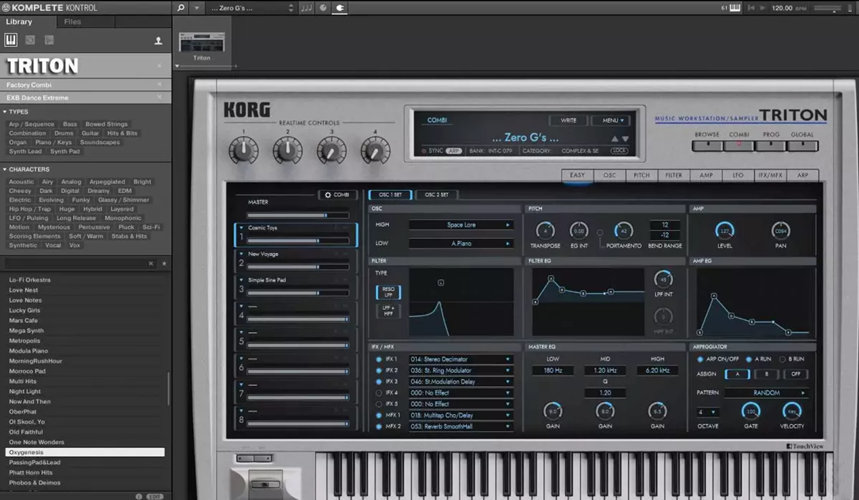The height and width of the screenshot is (500, 859).
Task: Select the Oxygenesis preset
Action: click(x=85, y=452)
